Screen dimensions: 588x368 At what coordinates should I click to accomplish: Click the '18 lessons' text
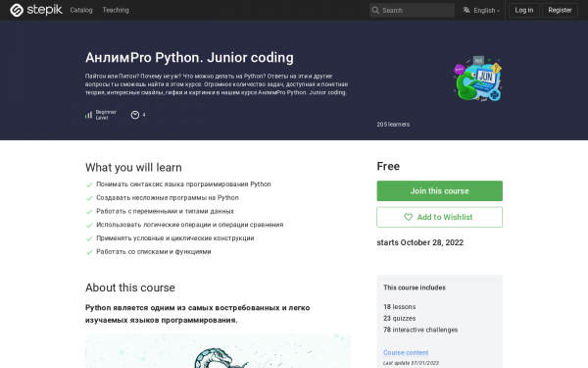click(400, 307)
